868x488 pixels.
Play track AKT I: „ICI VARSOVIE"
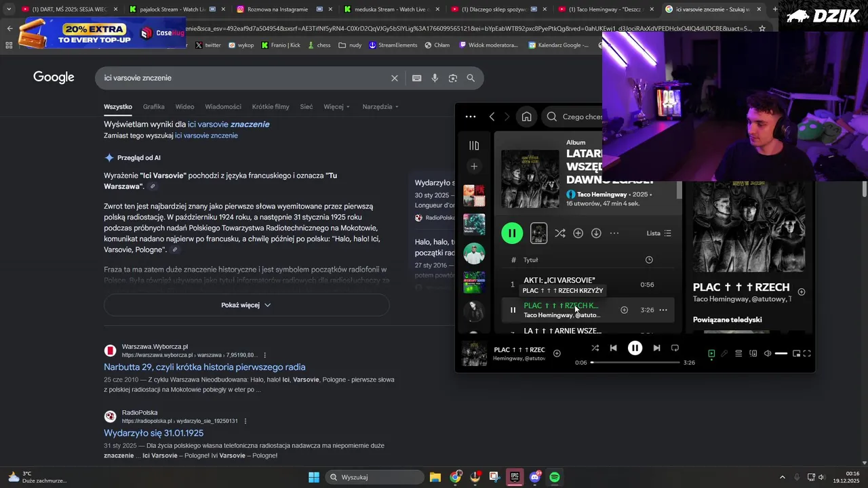click(559, 280)
